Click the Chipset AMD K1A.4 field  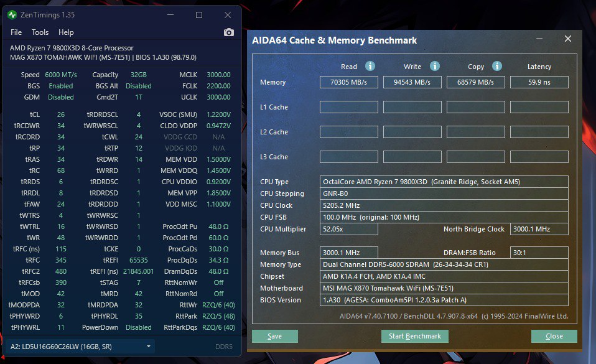click(444, 276)
